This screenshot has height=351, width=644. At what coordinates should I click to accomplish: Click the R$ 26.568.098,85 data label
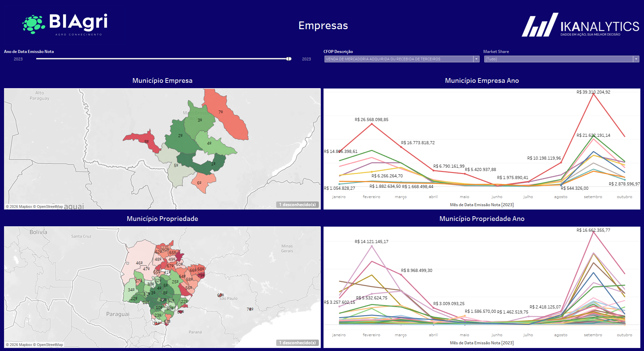371,119
